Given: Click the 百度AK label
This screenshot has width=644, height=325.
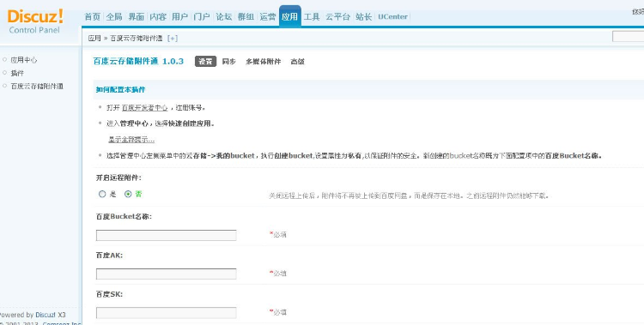Looking at the screenshot, I should tap(109, 256).
